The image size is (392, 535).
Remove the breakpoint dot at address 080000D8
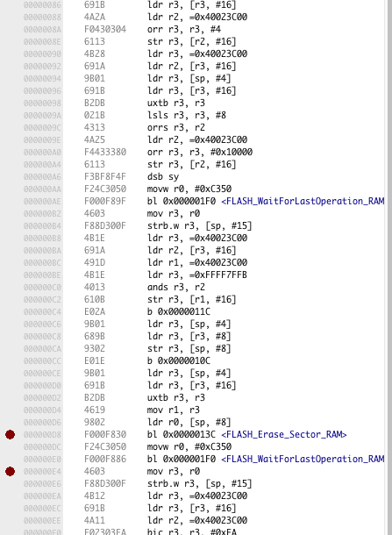(x=10, y=434)
